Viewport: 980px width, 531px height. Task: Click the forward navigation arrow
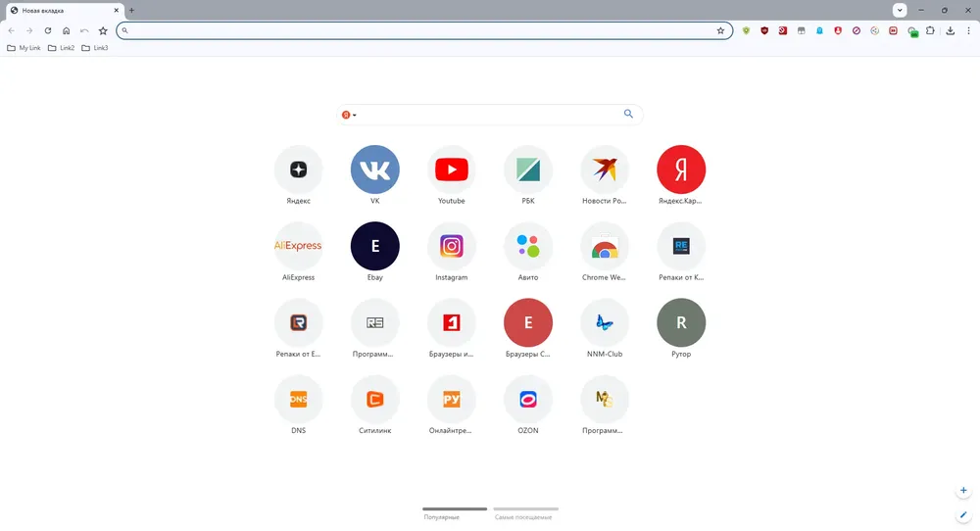tap(29, 30)
